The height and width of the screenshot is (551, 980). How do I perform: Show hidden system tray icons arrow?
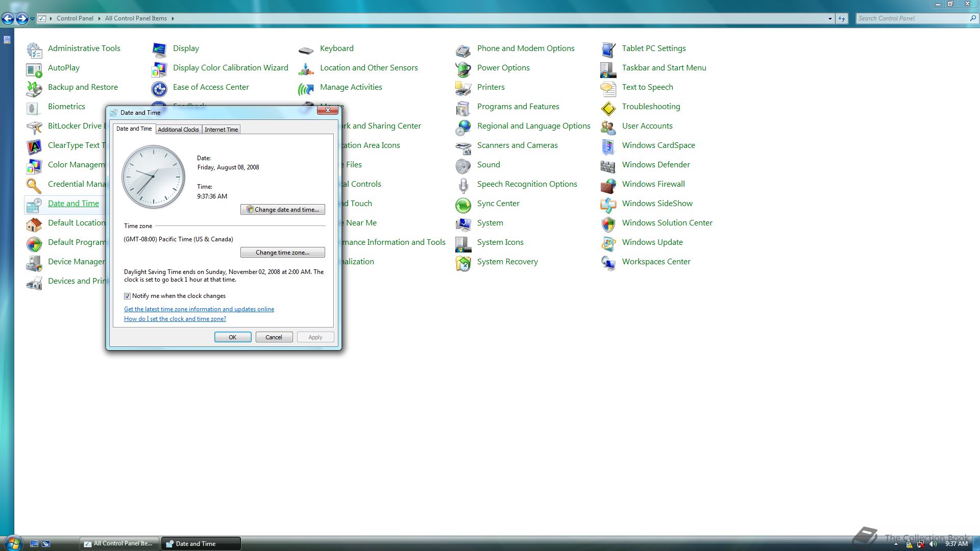[x=896, y=544]
